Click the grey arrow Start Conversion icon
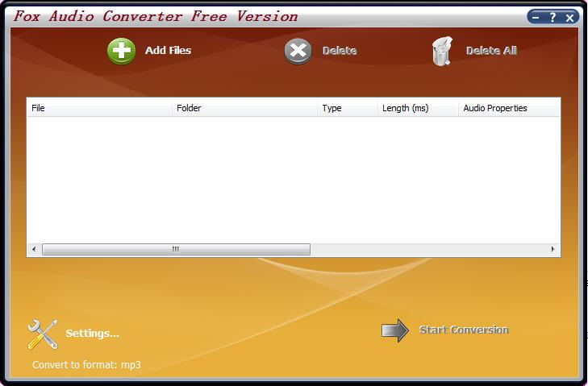Viewport: 588px width, 386px height. coord(395,330)
